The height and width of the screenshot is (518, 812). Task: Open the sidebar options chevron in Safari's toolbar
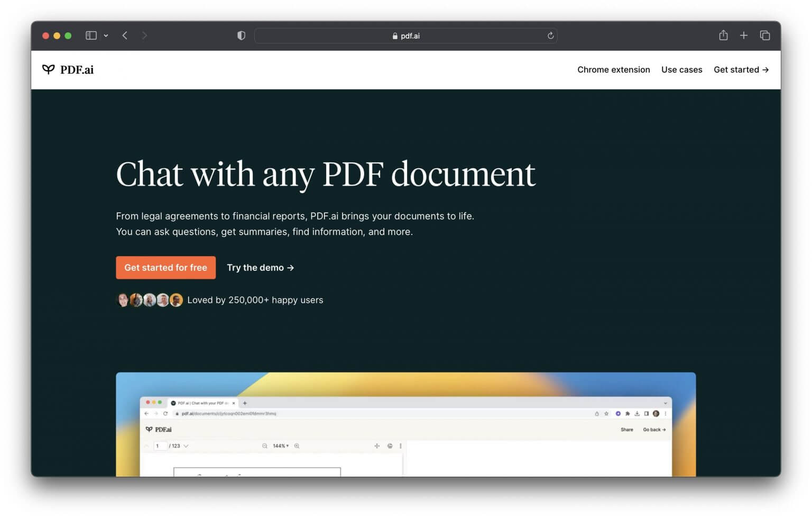pos(106,35)
